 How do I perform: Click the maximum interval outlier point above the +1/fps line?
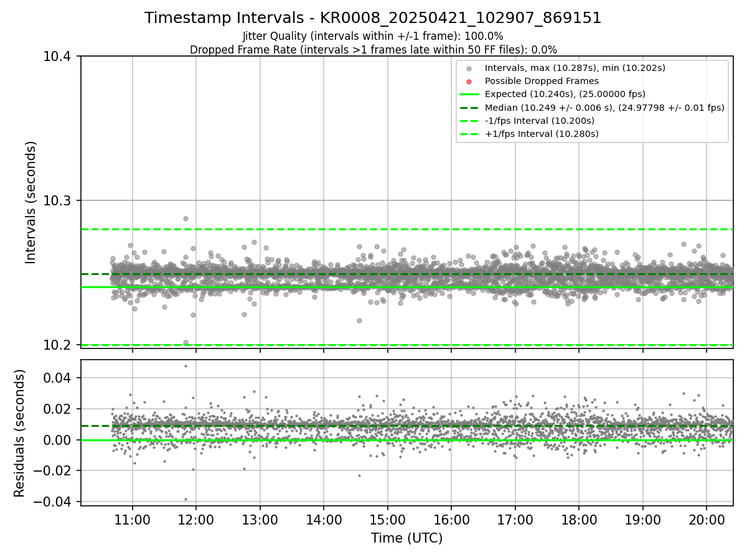click(186, 218)
